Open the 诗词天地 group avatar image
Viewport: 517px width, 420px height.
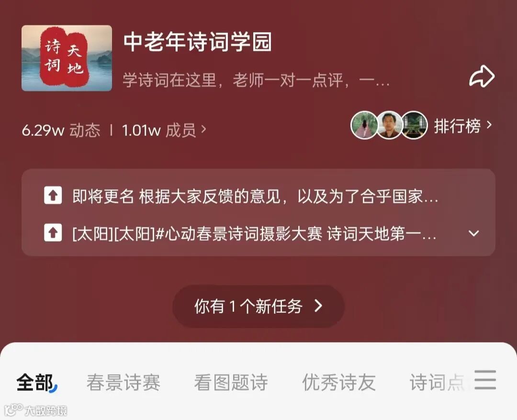[67, 58]
